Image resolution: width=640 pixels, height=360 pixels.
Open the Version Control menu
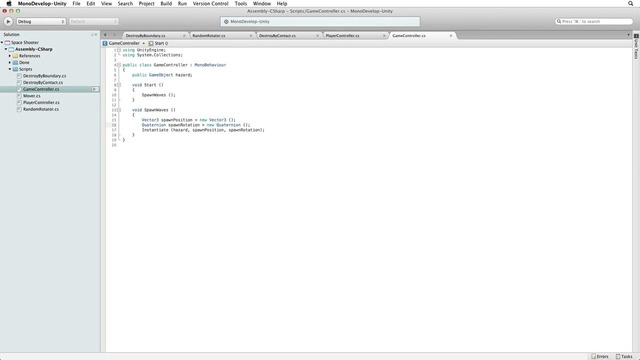(x=210, y=3)
